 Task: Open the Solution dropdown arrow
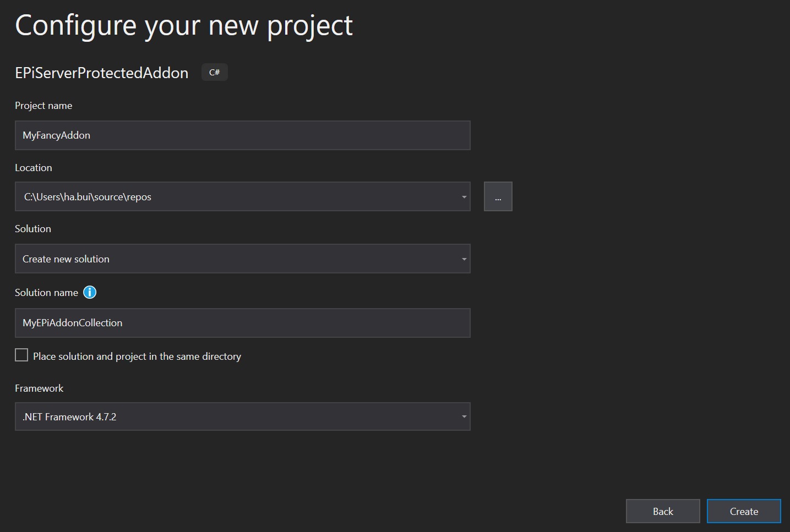coord(464,259)
